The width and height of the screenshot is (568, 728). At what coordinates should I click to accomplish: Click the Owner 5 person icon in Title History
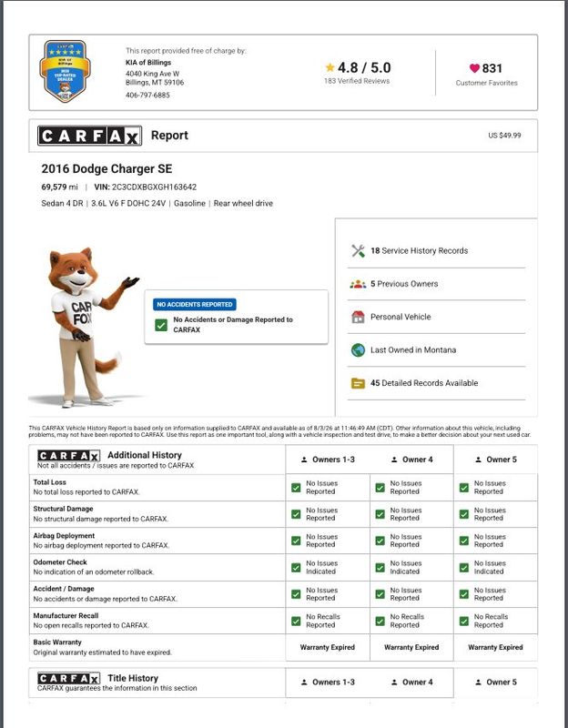[479, 682]
